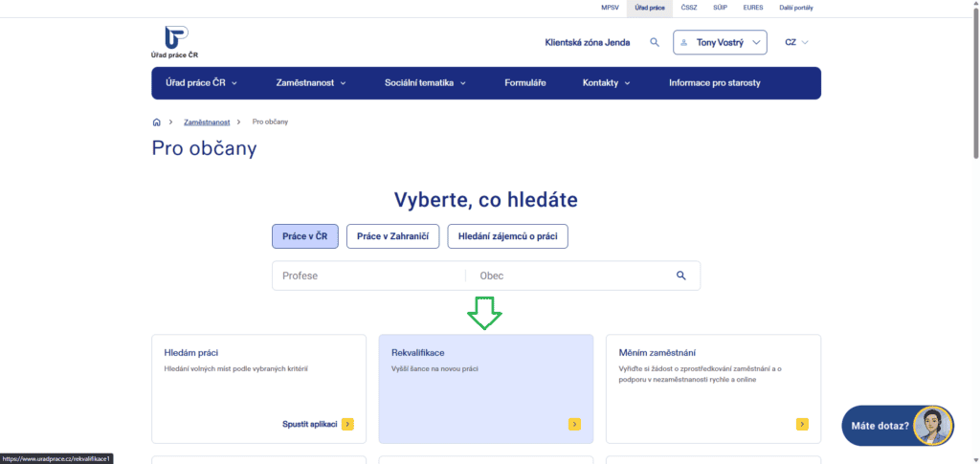Screen dimensions: 980x464
Task: Click the magnifier icon in job search bar
Action: pos(681,276)
